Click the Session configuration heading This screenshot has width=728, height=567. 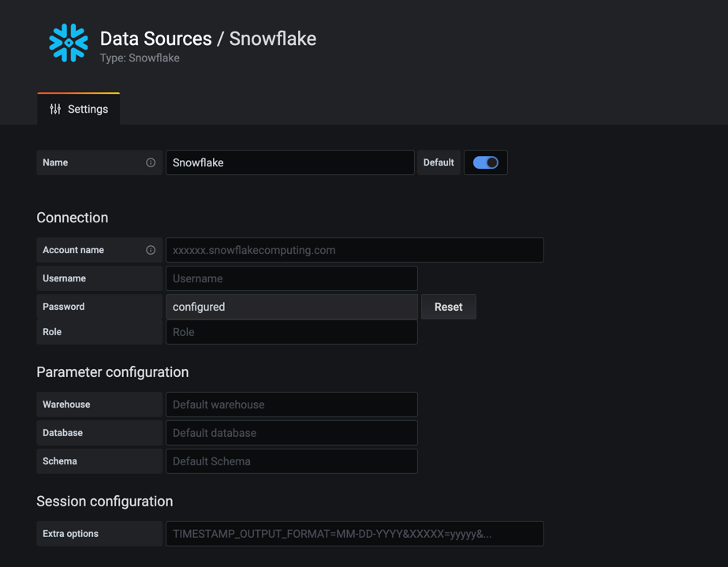105,501
